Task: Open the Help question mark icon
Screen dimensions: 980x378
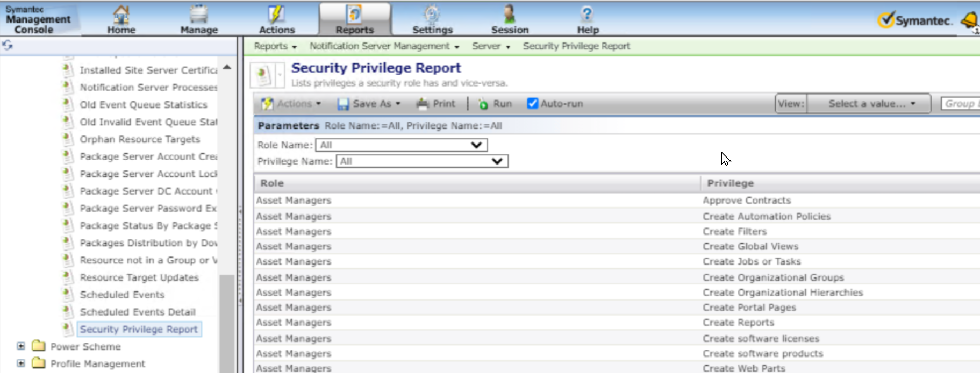Action: [587, 14]
